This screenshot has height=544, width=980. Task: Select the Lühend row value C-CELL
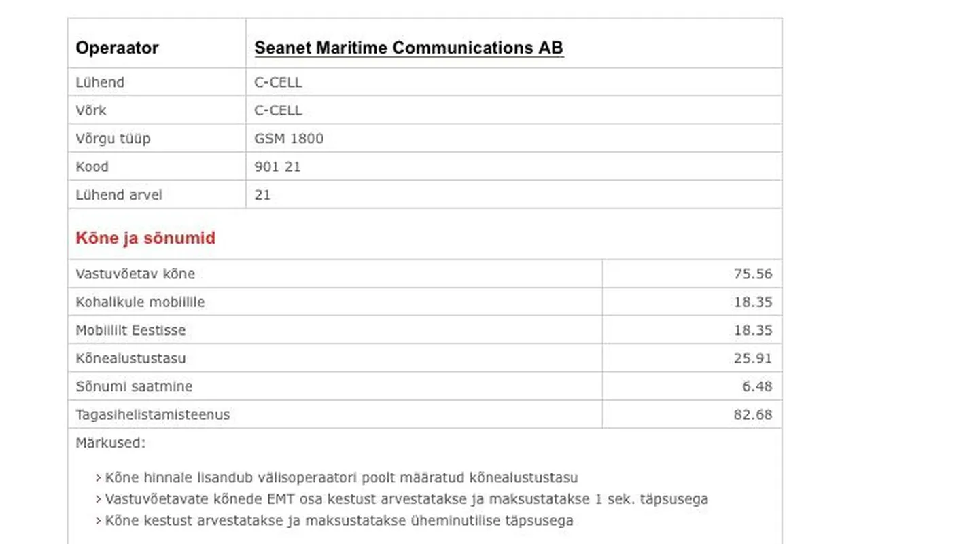click(x=278, y=82)
